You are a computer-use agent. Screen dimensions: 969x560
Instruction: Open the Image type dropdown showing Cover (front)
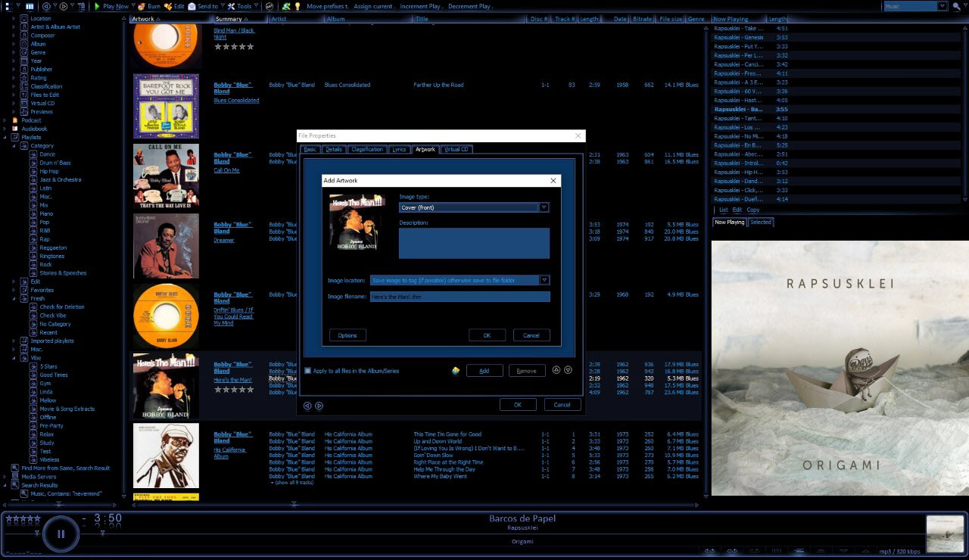click(x=544, y=207)
